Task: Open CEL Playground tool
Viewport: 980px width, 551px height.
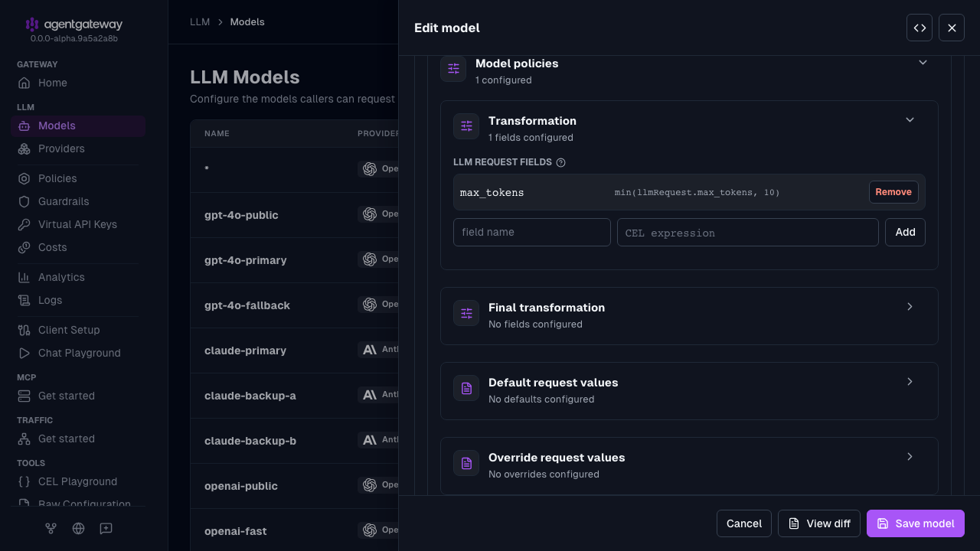Action: click(78, 481)
